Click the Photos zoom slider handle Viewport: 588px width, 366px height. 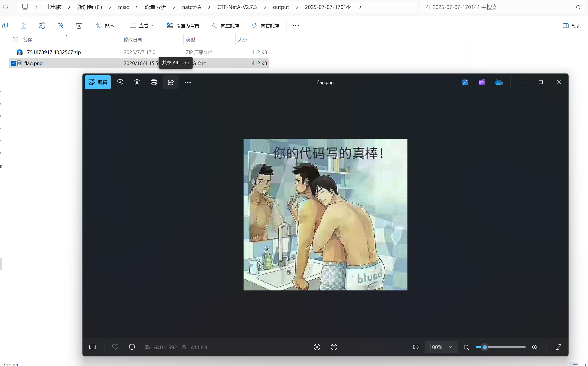click(485, 347)
